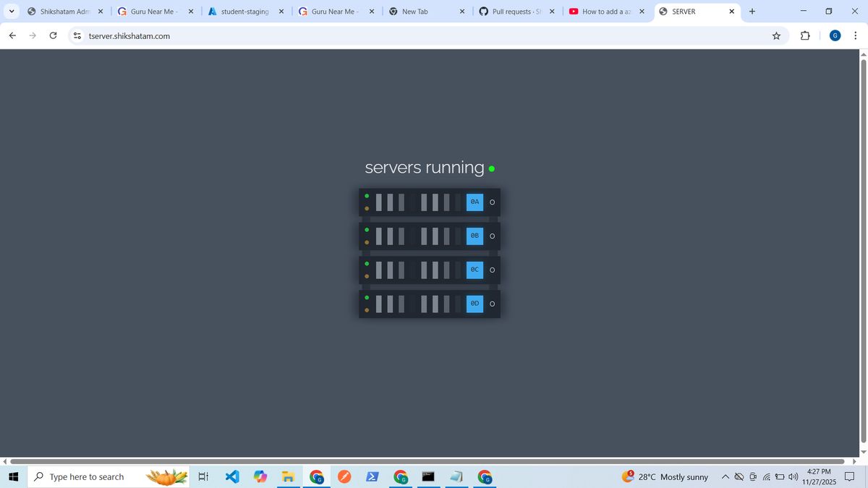
Task: Launch Visual Studio Code from the taskbar
Action: (231, 476)
